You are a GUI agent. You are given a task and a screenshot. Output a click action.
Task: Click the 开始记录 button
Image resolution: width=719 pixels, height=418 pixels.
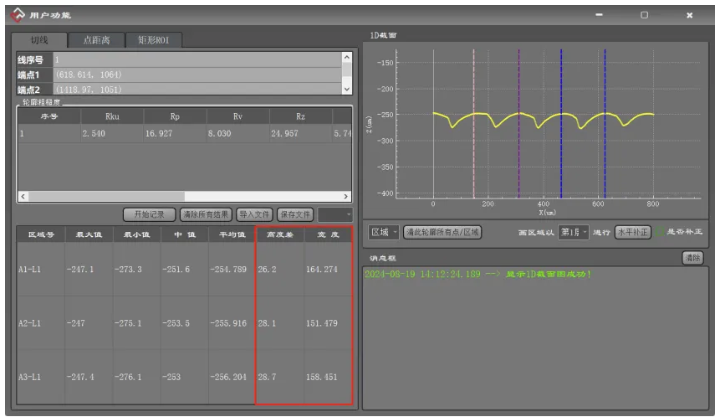pos(149,214)
